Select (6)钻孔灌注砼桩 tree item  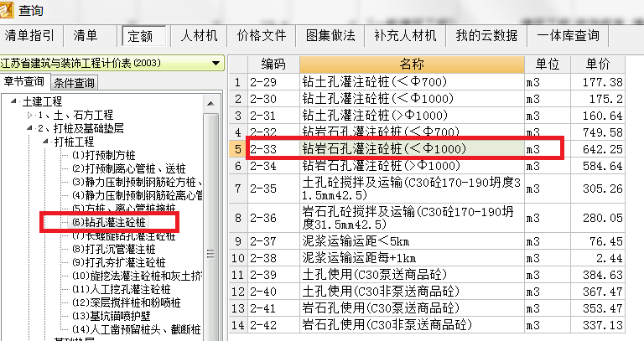click(109, 222)
